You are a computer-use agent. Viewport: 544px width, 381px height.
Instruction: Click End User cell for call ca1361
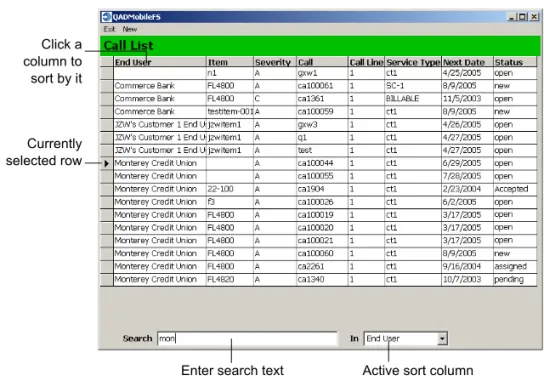coord(160,99)
